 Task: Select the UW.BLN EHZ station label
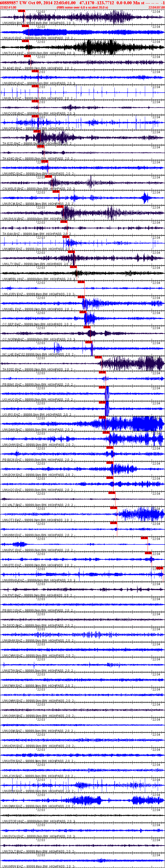[x=37, y=99]
